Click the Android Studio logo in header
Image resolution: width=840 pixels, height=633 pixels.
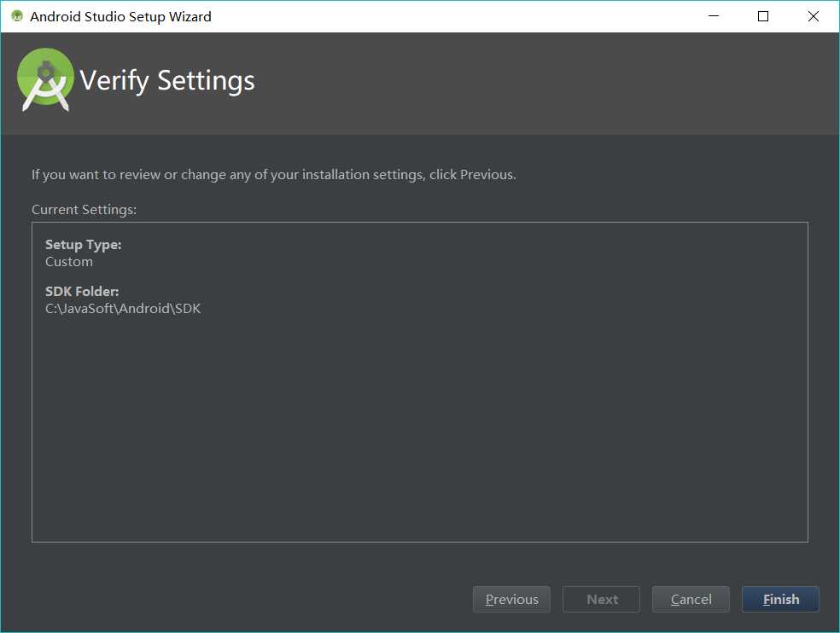45,80
